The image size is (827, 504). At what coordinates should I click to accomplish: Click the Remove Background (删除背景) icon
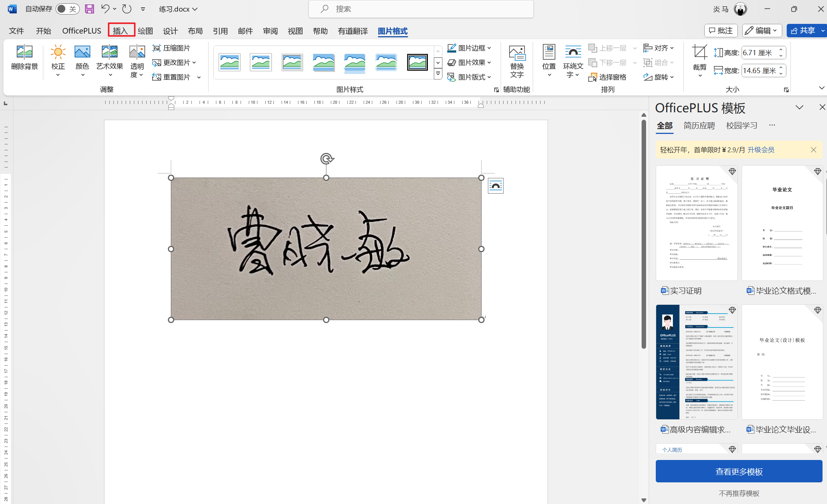tap(25, 58)
